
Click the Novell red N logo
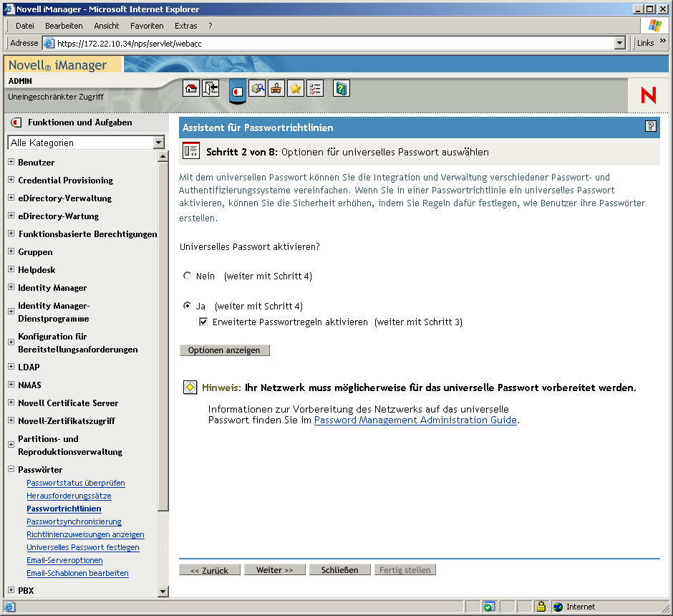coord(649,95)
